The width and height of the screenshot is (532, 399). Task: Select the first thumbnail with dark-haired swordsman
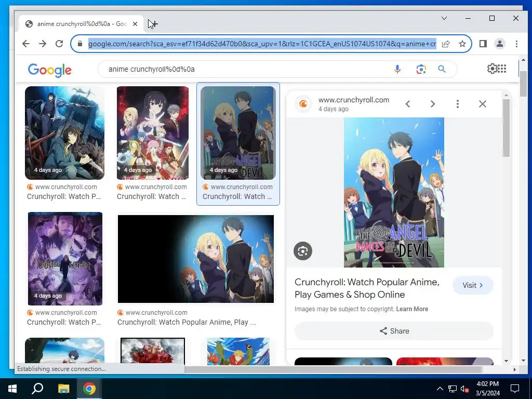(64, 132)
